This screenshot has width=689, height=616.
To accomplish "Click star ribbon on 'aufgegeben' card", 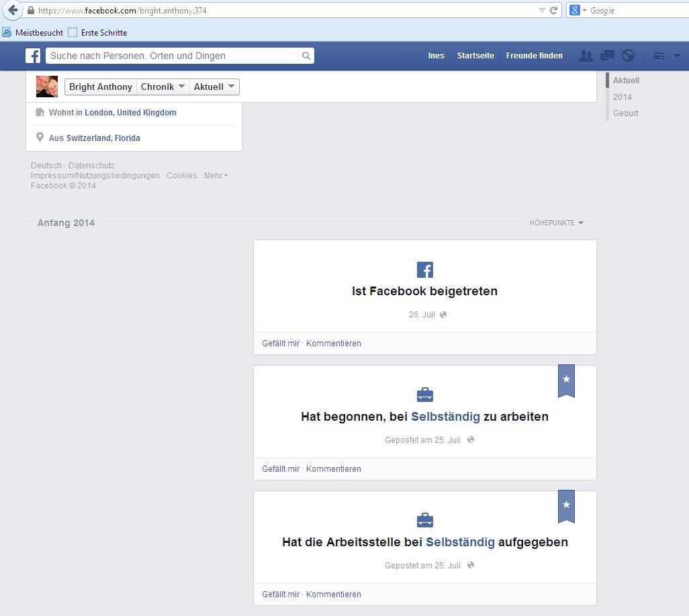I will tap(566, 506).
